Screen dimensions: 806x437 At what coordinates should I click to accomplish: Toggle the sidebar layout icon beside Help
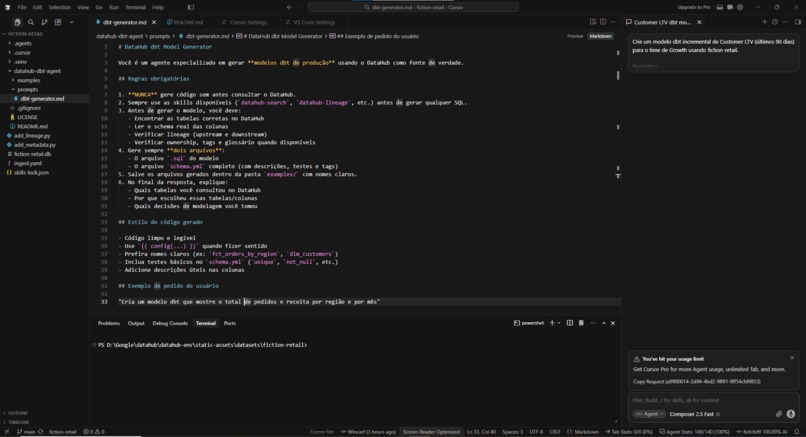(191, 7)
